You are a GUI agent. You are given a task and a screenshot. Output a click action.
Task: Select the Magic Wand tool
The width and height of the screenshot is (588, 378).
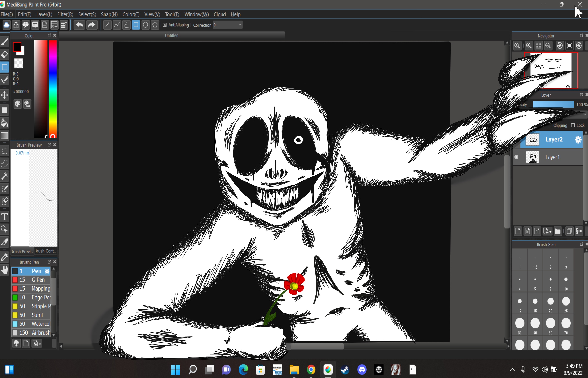point(5,176)
